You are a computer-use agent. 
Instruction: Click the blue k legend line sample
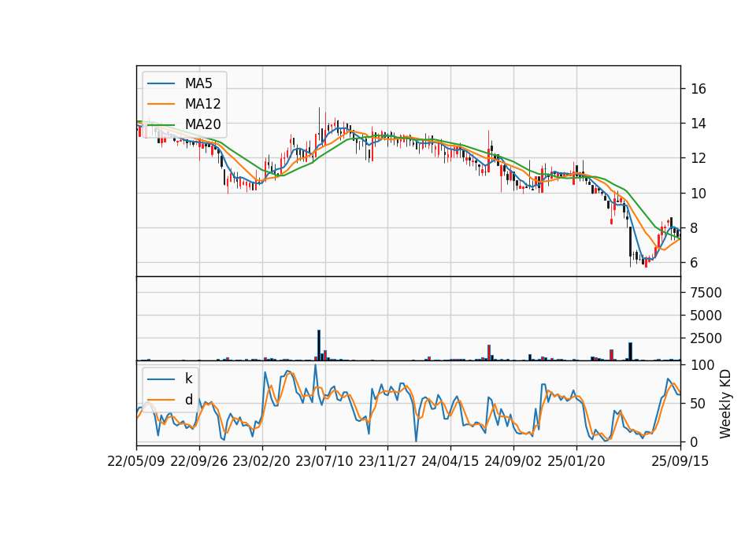coord(161,379)
